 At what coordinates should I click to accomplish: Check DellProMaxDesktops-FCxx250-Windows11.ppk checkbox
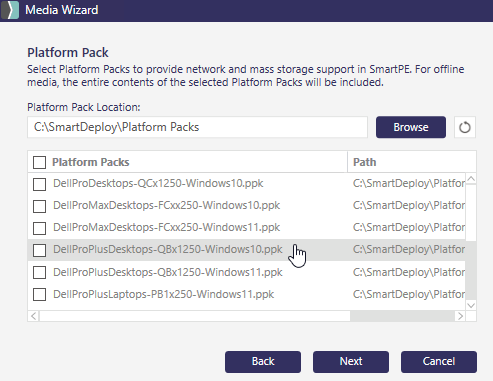coord(39,228)
